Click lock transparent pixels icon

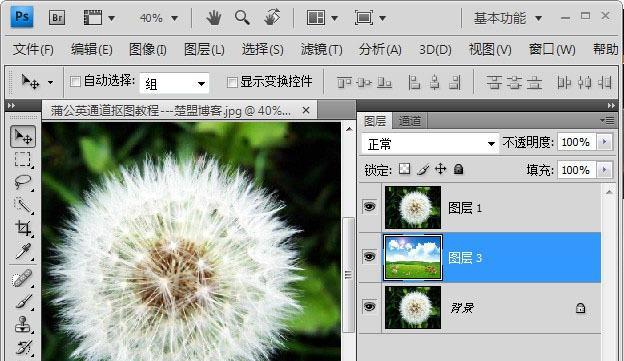coord(404,169)
